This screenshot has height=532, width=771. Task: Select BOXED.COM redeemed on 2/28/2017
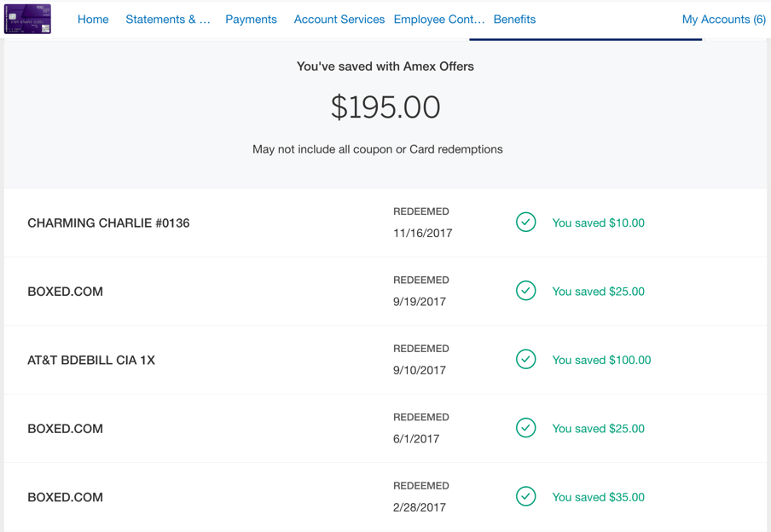[x=66, y=497]
